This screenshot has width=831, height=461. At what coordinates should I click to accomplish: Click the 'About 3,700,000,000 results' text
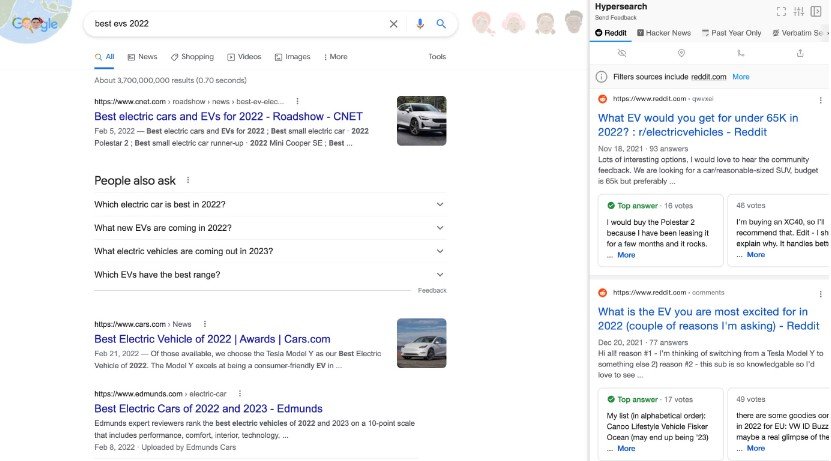pyautogui.click(x=170, y=81)
